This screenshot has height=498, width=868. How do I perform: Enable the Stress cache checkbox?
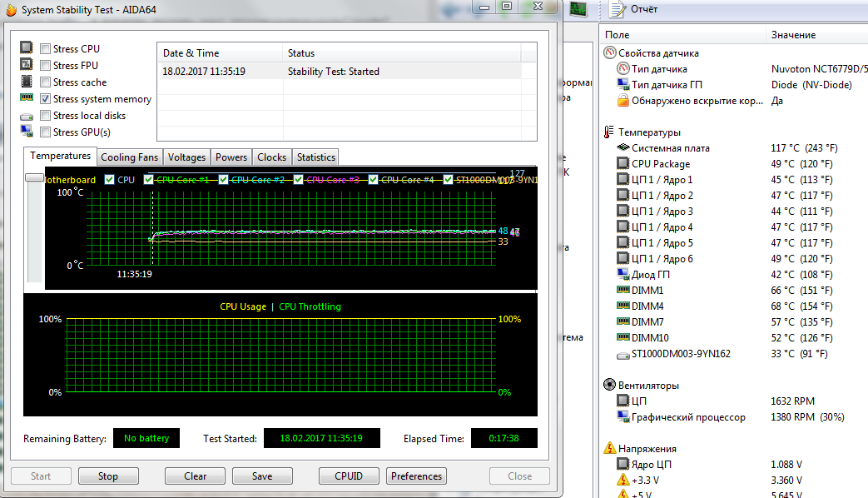[46, 82]
